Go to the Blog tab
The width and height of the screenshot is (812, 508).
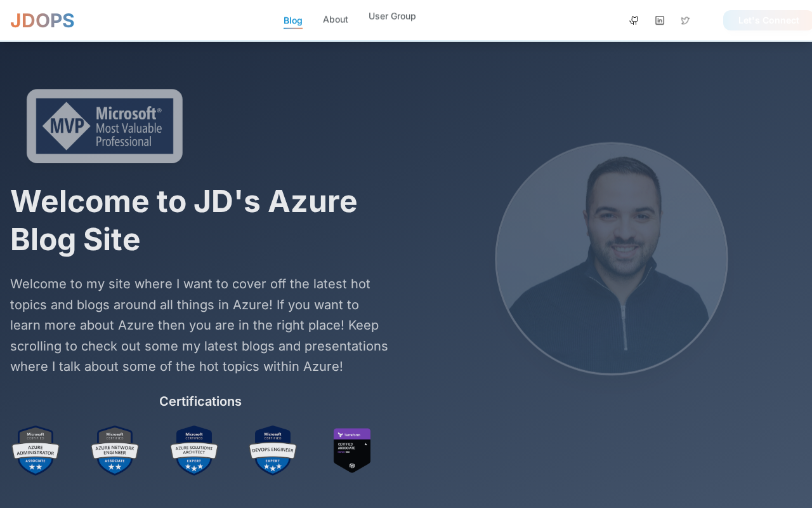coord(292,20)
